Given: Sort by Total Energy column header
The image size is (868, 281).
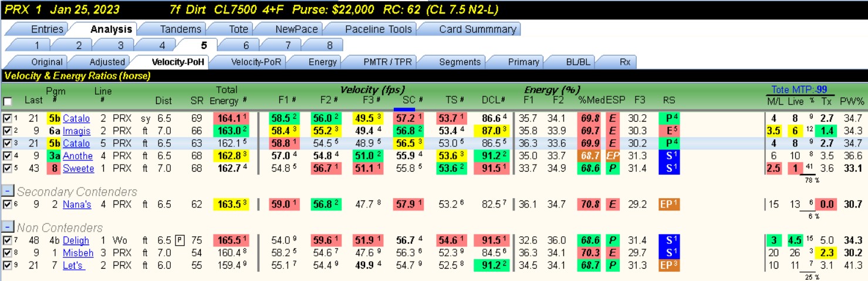Looking at the screenshot, I should click(227, 95).
